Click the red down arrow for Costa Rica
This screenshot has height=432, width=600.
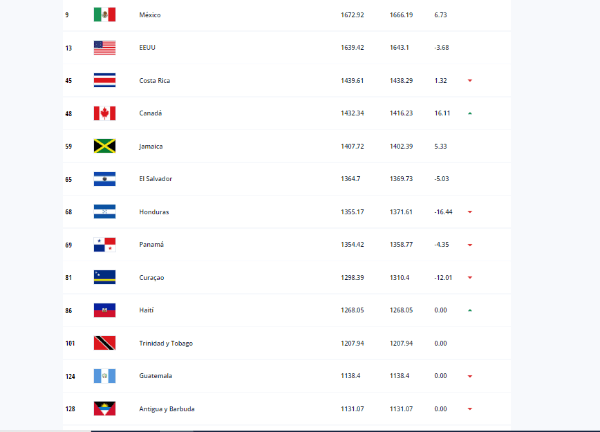click(470, 81)
